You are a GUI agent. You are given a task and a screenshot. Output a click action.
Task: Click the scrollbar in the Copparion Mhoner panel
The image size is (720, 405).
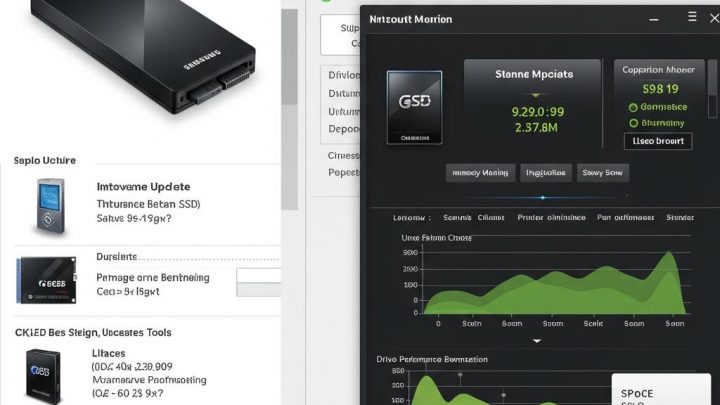[x=713, y=88]
